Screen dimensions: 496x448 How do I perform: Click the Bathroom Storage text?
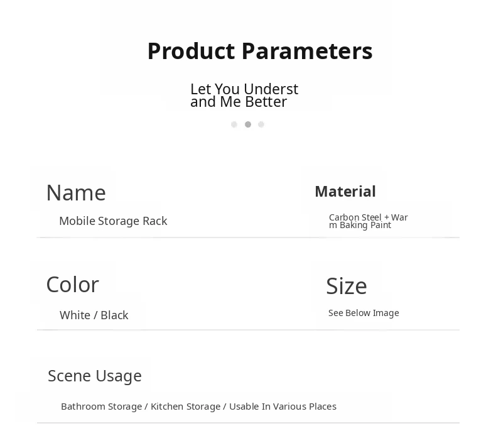click(x=101, y=407)
